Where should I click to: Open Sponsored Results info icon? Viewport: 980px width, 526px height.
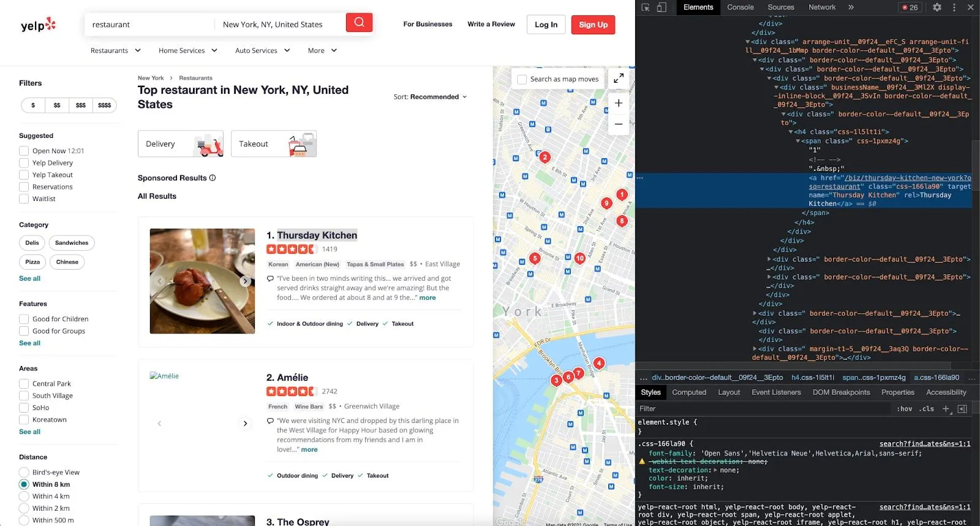tap(213, 178)
